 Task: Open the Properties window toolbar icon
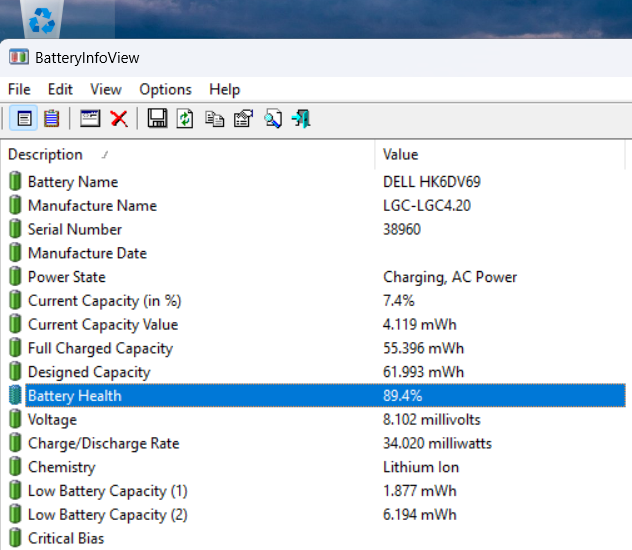(90, 118)
